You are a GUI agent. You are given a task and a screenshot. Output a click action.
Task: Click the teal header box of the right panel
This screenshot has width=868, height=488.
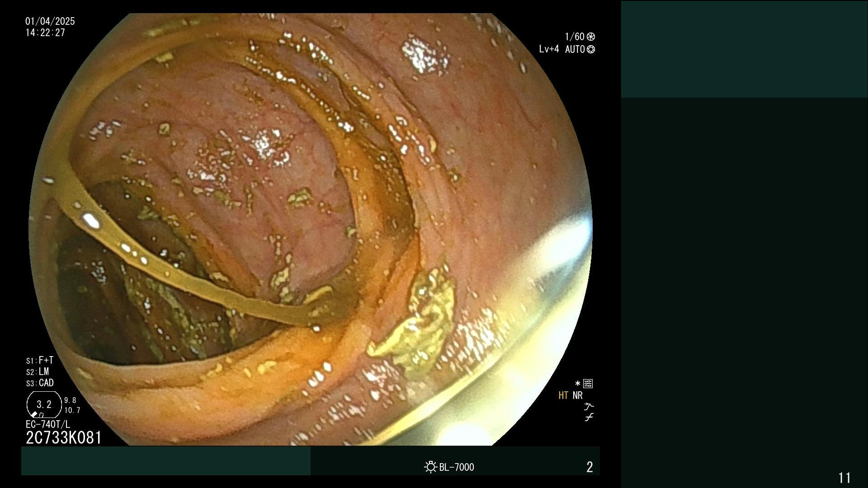coord(744,49)
